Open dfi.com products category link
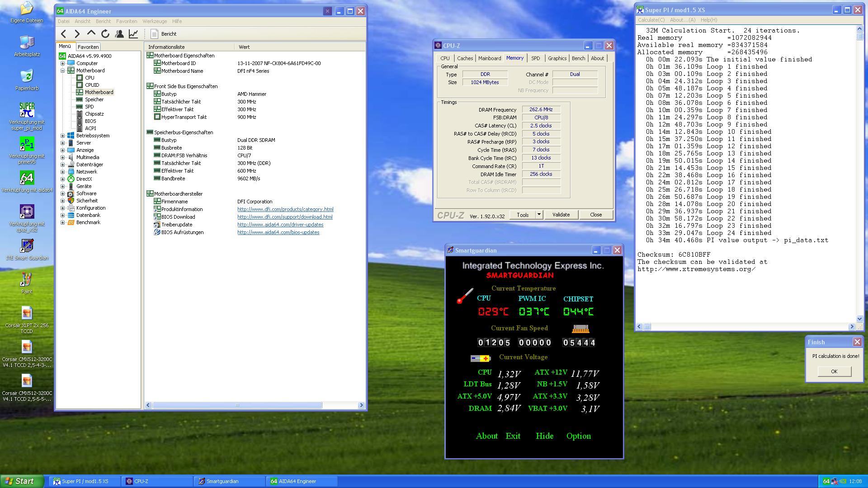Screen dimensions: 868x488 (x=285, y=209)
